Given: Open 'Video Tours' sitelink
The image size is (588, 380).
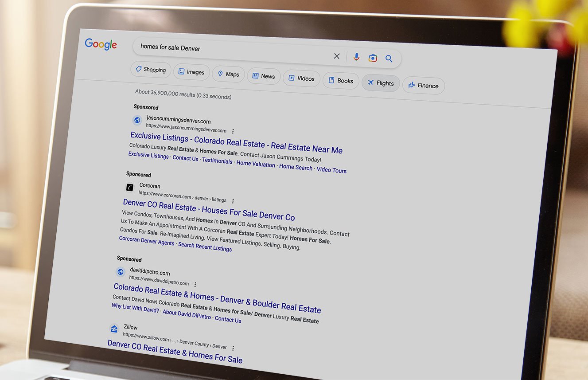Looking at the screenshot, I should coord(331,170).
